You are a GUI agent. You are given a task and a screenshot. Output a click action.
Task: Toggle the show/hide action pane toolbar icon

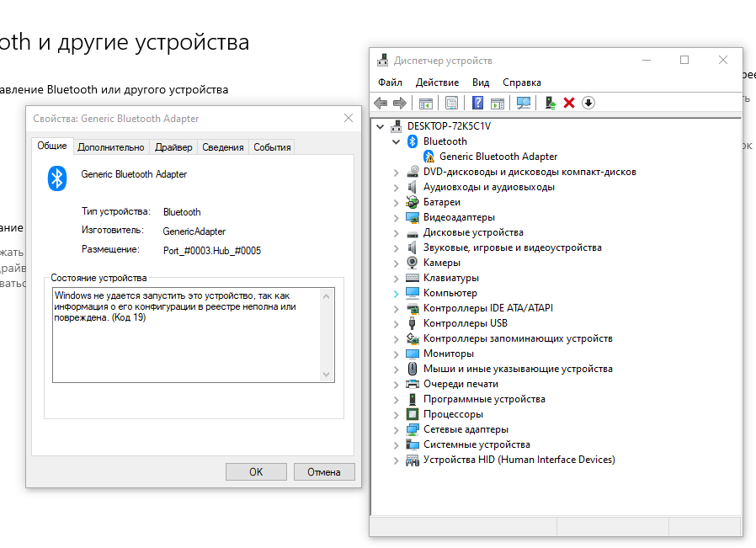tap(497, 104)
